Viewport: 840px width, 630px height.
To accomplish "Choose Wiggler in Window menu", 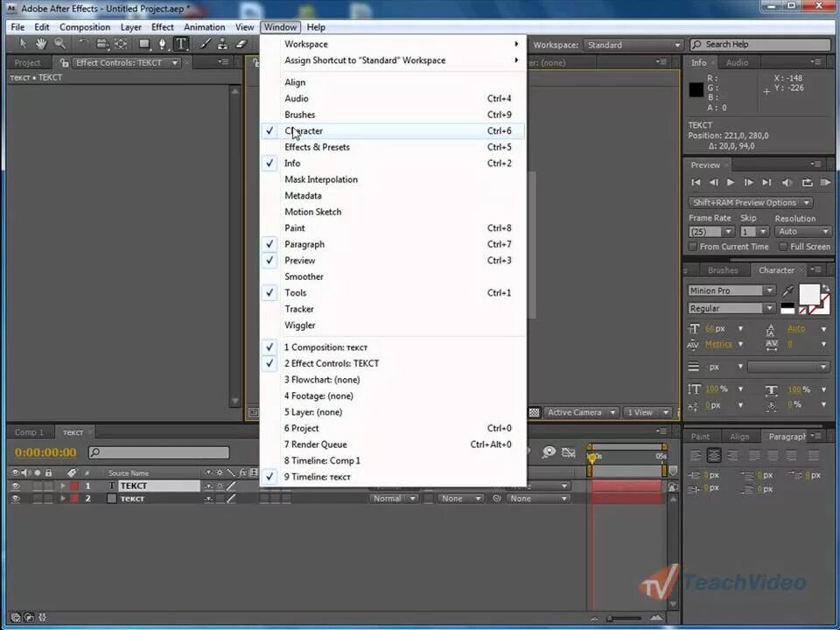I will click(x=393, y=325).
